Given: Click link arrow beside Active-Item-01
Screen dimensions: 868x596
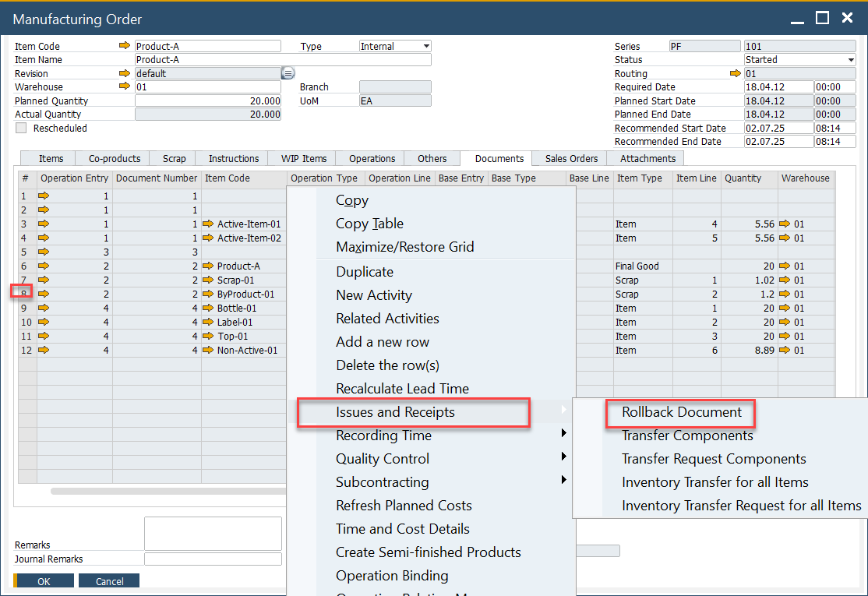Looking at the screenshot, I should coord(208,224).
